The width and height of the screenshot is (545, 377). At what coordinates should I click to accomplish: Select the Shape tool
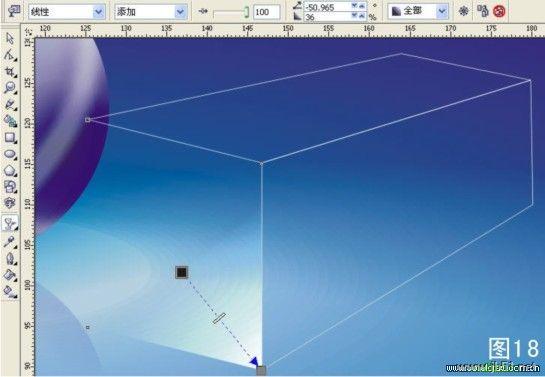click(10, 55)
